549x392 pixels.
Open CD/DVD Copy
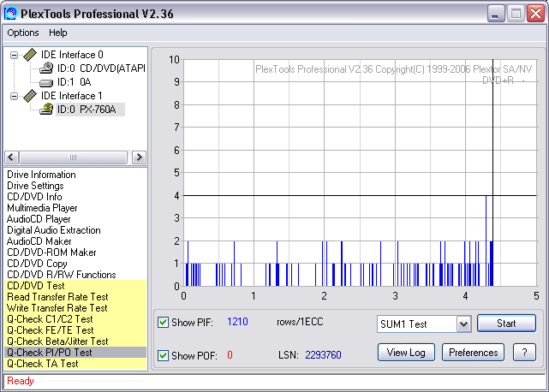37,264
